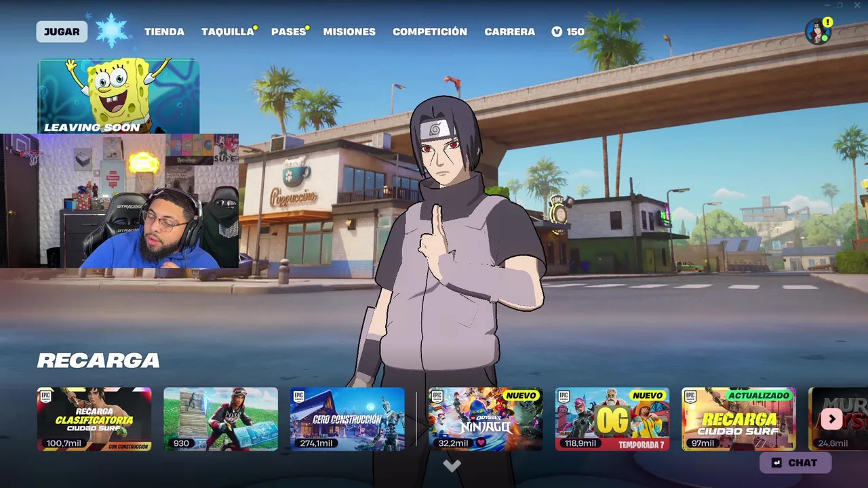This screenshot has height=488, width=868.
Task: Select the LEGO Ninjago Odyssey card
Action: [x=486, y=419]
